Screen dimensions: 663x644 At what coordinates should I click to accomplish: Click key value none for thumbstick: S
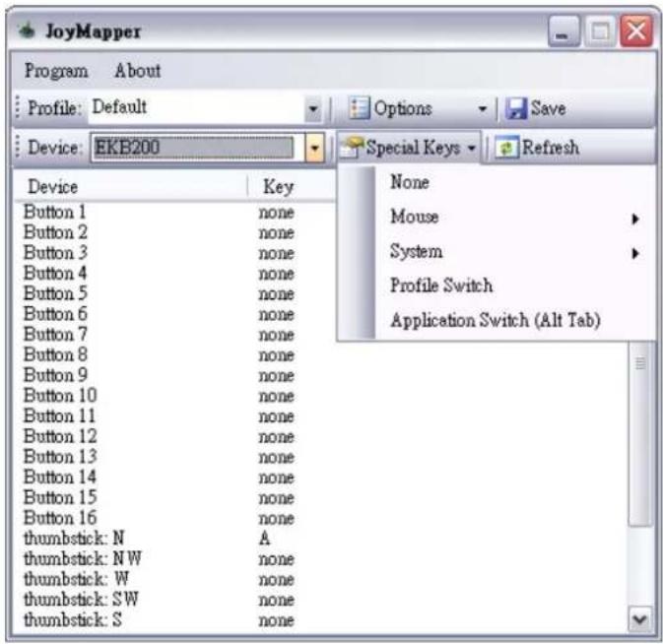pos(277,620)
